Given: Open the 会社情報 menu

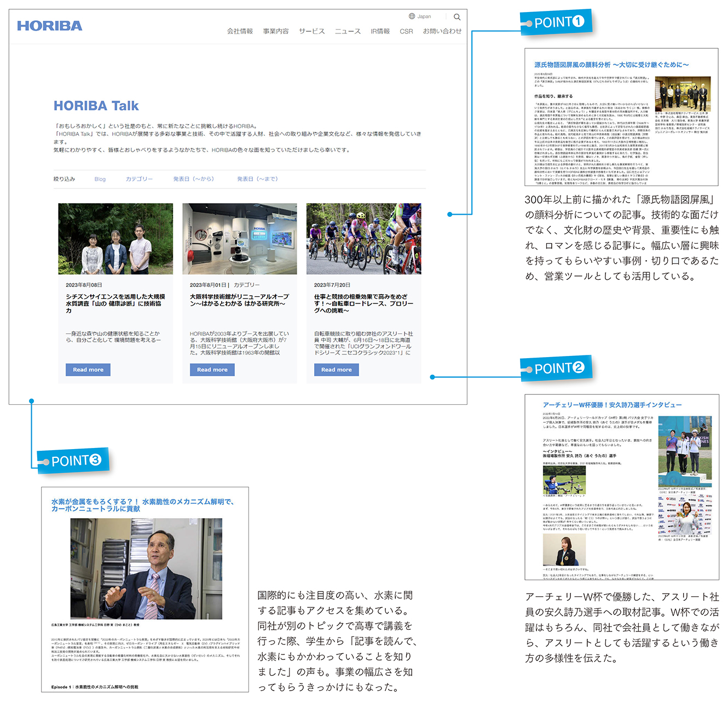Looking at the screenshot, I should point(240,31).
